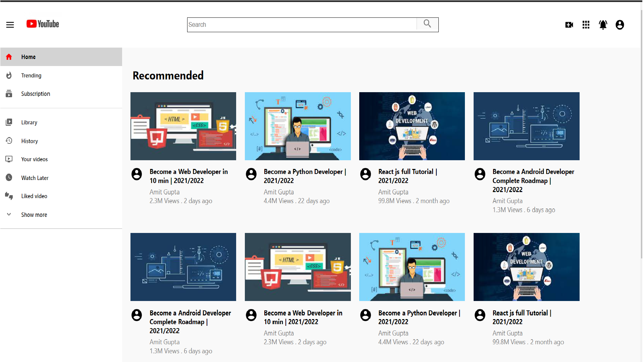Click the Liked video thumbs icon
Viewport: 644px width, 362px height.
(9, 196)
